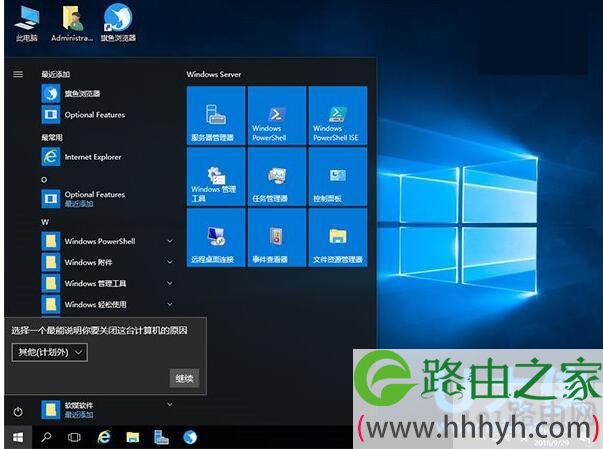Click the Start button on the taskbar

[18, 437]
